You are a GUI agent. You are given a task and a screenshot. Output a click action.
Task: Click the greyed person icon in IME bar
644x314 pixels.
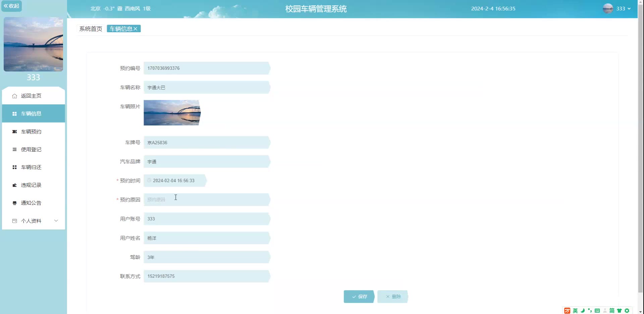[605, 311]
